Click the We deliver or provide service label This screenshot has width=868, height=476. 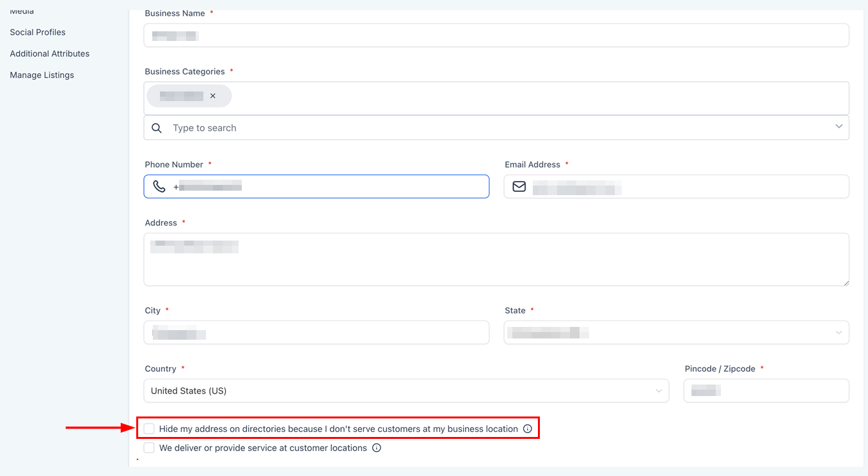263,448
